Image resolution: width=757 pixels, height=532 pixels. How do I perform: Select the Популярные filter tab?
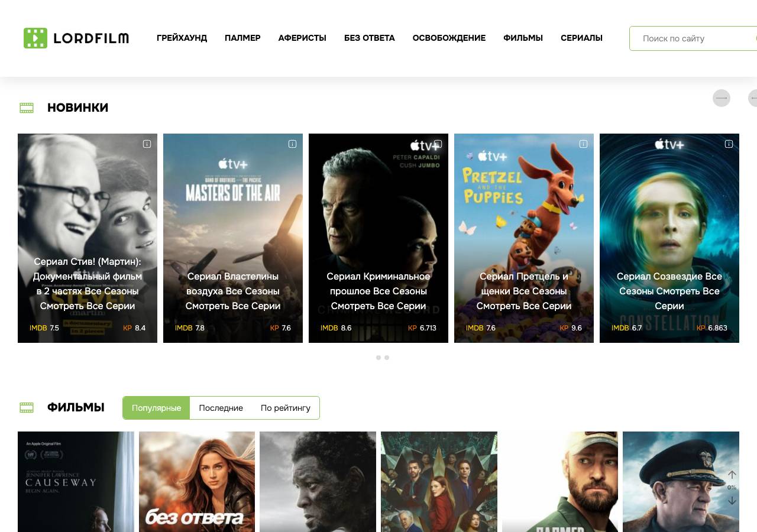[156, 408]
